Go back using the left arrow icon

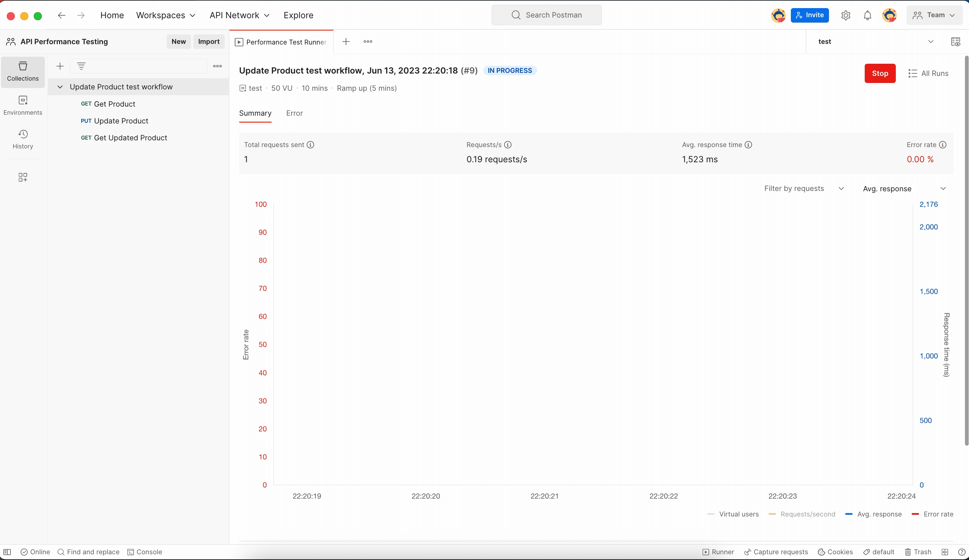(x=61, y=16)
